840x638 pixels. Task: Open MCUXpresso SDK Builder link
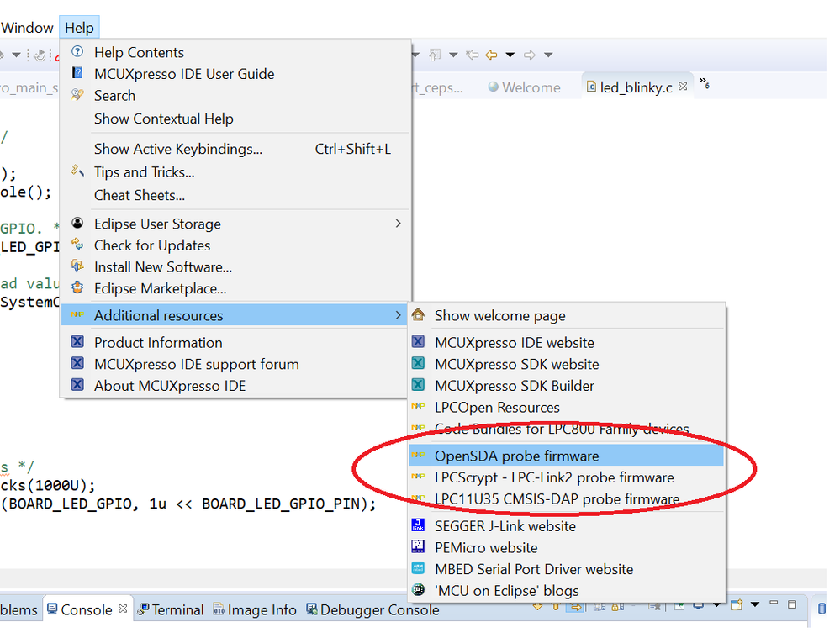[514, 386]
